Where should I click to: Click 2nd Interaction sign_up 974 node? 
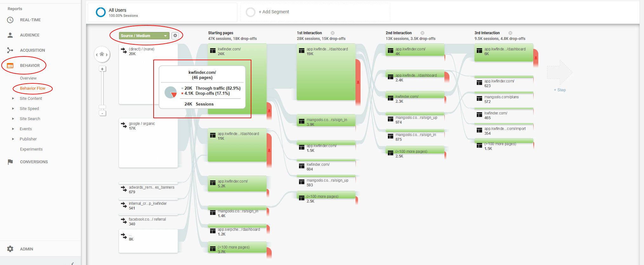point(415,118)
